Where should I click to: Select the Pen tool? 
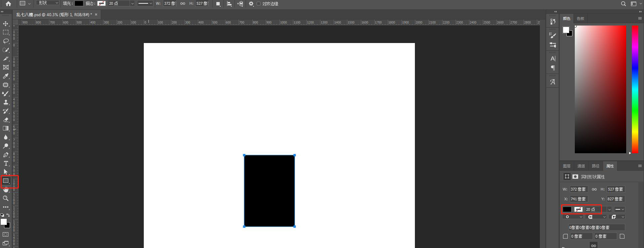(6, 155)
